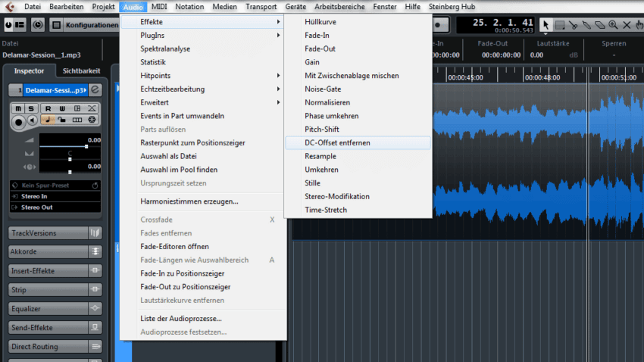
Task: Adjust the track volume fader in Inspector
Action: (x=86, y=146)
